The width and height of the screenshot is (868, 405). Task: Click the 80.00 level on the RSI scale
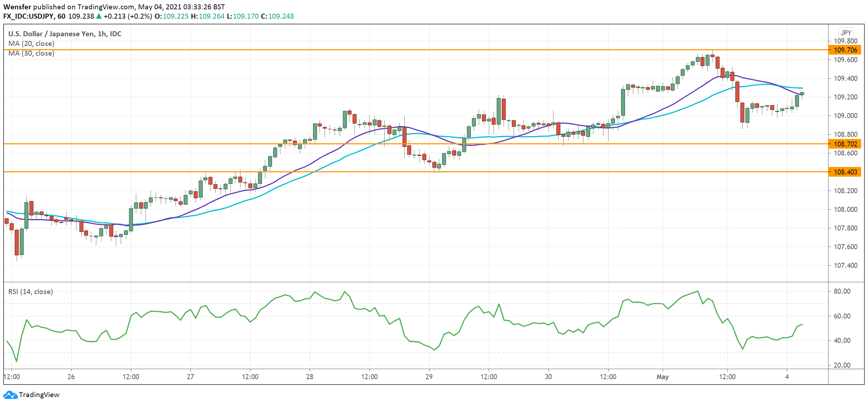point(842,291)
